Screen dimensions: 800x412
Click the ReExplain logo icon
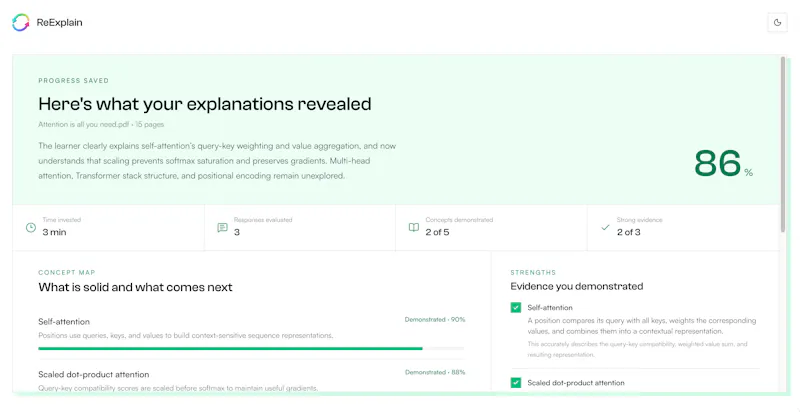coord(21,22)
